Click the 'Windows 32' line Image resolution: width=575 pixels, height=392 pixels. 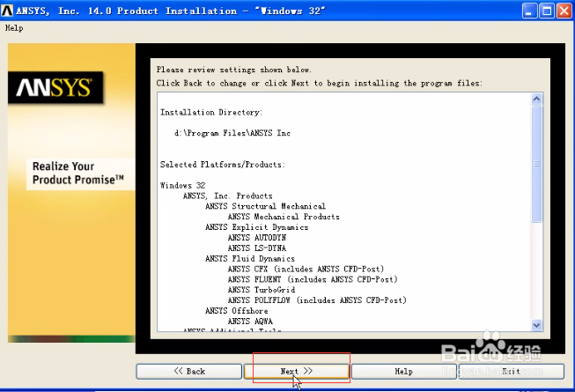point(182,185)
